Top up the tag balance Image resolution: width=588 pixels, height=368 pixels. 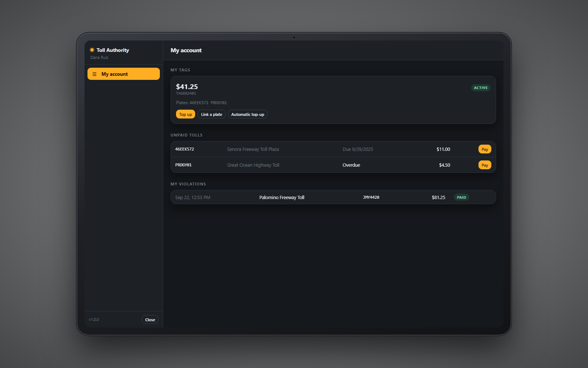pyautogui.click(x=186, y=114)
